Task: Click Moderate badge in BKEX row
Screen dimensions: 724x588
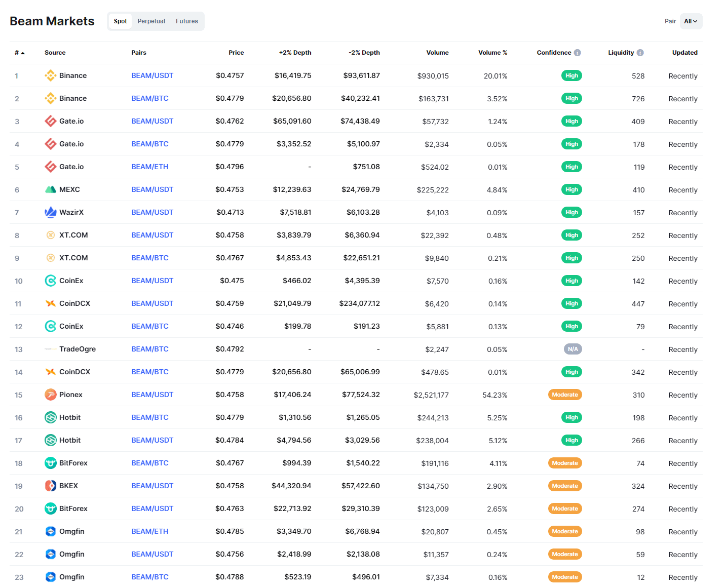Action: coord(565,486)
